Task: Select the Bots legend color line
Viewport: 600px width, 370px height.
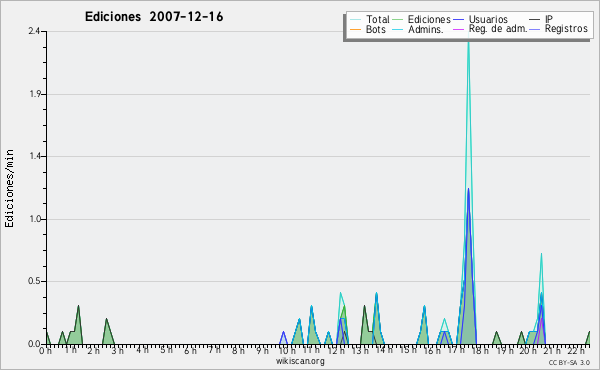Action: (x=355, y=29)
